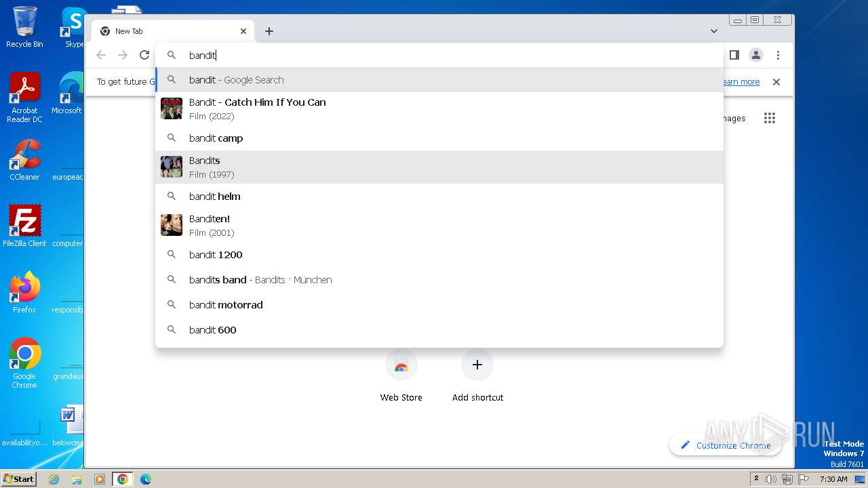
Task: Open a new tab with plus button
Action: click(269, 31)
